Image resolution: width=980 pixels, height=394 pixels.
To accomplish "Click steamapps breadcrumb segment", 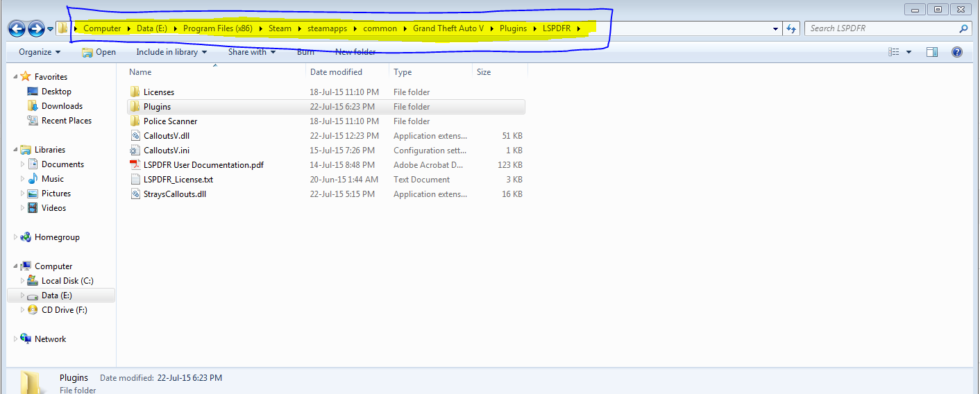I will click(x=327, y=28).
